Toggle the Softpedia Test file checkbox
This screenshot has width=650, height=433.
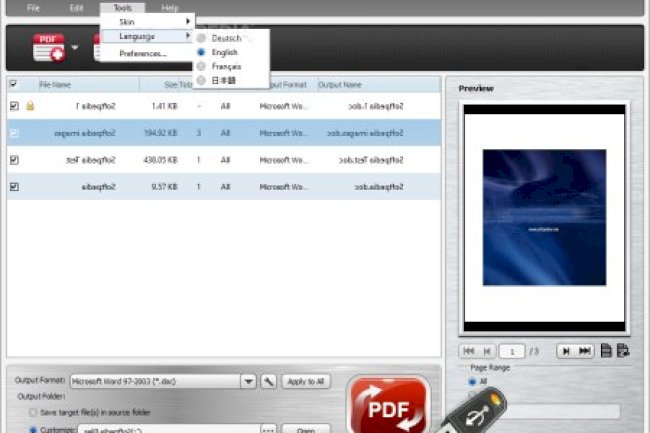(13, 159)
